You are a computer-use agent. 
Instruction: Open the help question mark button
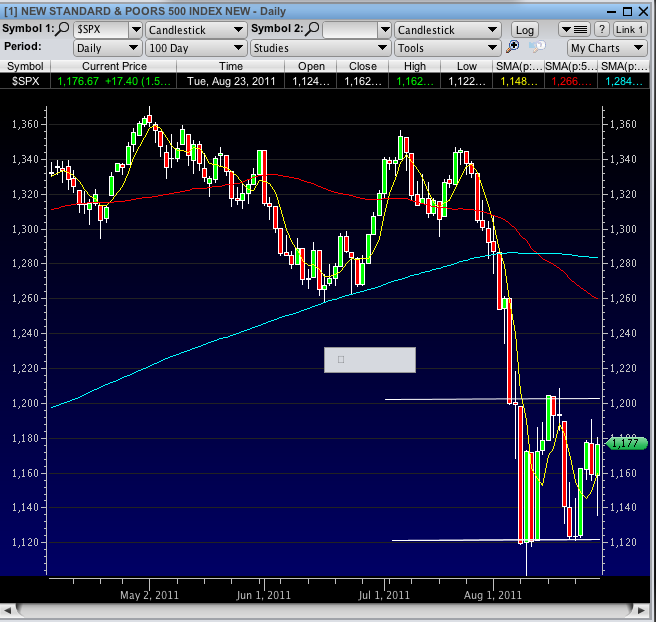[602, 29]
